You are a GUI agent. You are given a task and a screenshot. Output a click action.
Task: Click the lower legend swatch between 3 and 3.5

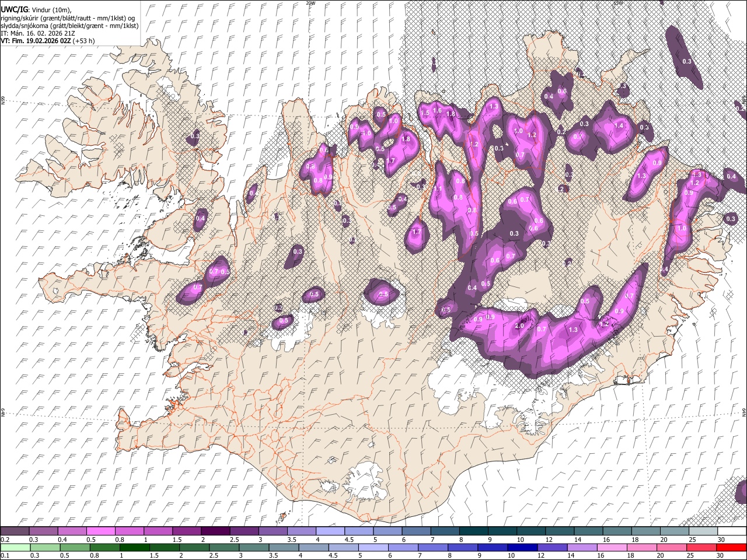254,548
